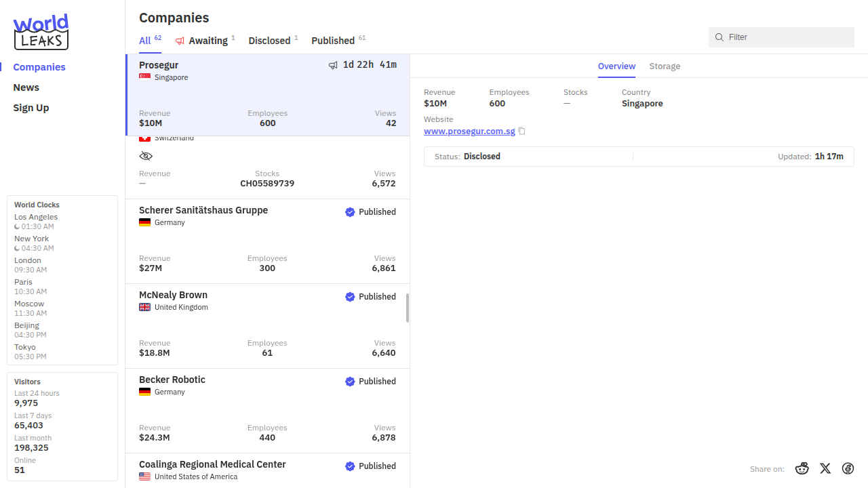Click the 1d 22h 41m countdown

pyautogui.click(x=370, y=65)
